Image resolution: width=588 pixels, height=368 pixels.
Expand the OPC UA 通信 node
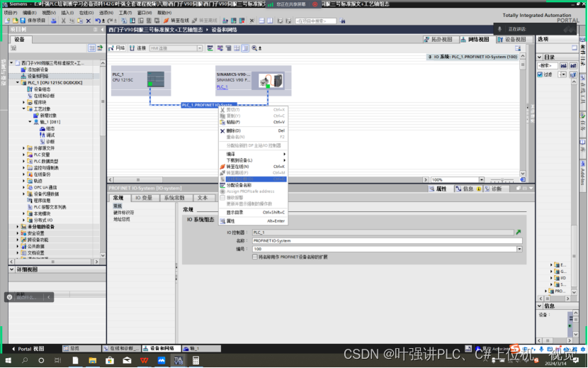(x=24, y=187)
